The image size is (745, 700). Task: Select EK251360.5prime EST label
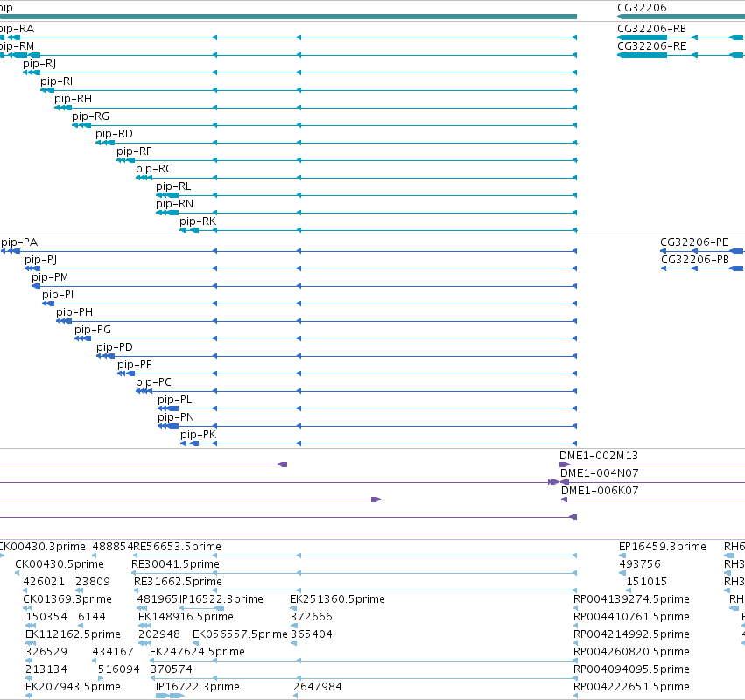tap(337, 599)
